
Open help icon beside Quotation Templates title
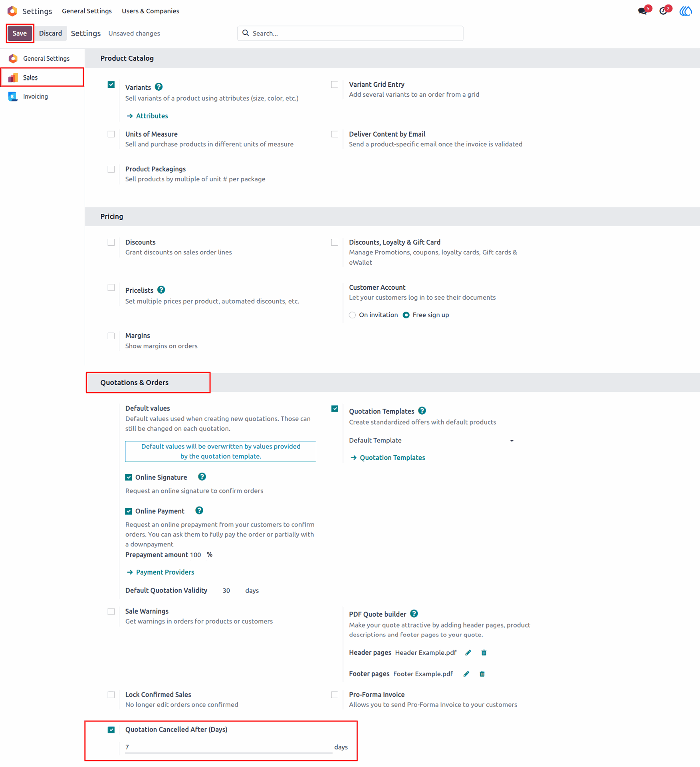tap(422, 411)
